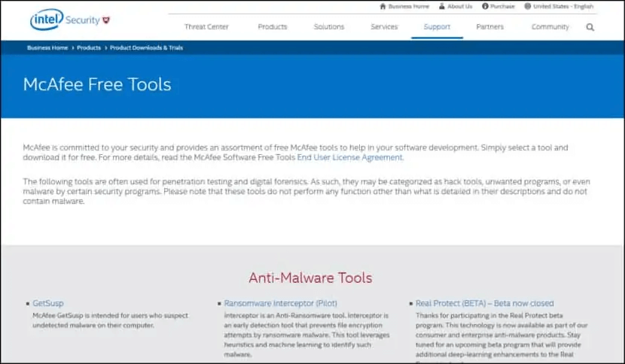Click Product Downloads & Trials breadcrumb
Viewport: 625px width, 364px height.
click(146, 48)
